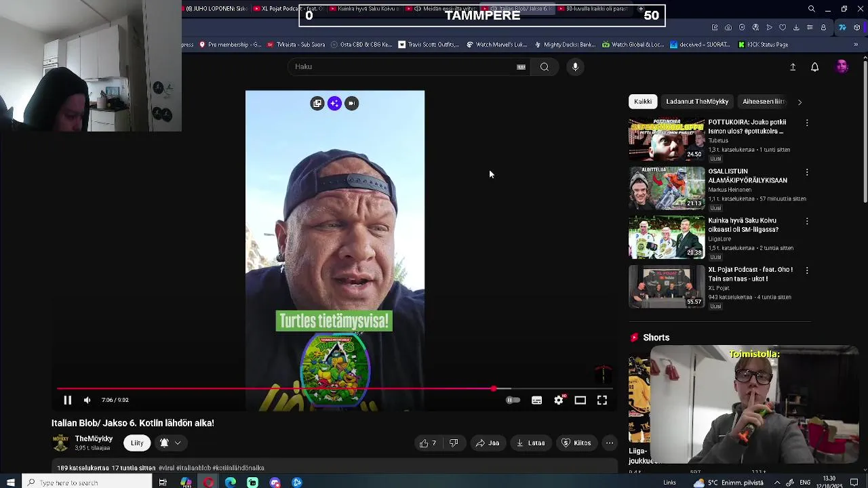Open Microsoft Edge taskbar icon
This screenshot has height=488, width=868.
click(x=231, y=483)
